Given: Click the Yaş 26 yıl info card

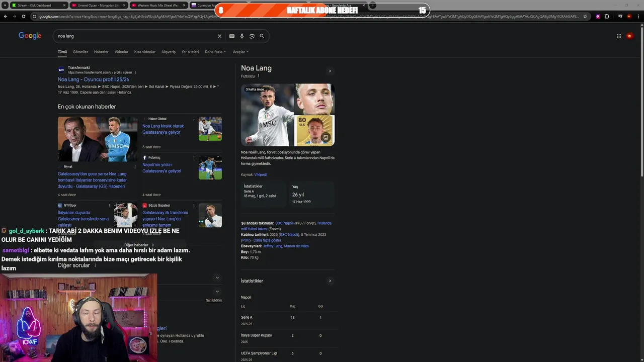Looking at the screenshot, I should coord(312,194).
